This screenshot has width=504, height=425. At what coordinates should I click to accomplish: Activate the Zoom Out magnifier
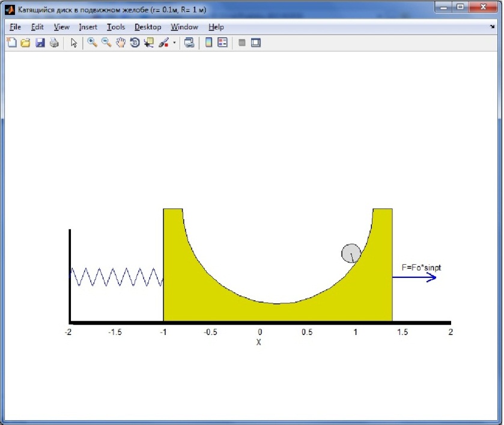tap(106, 43)
